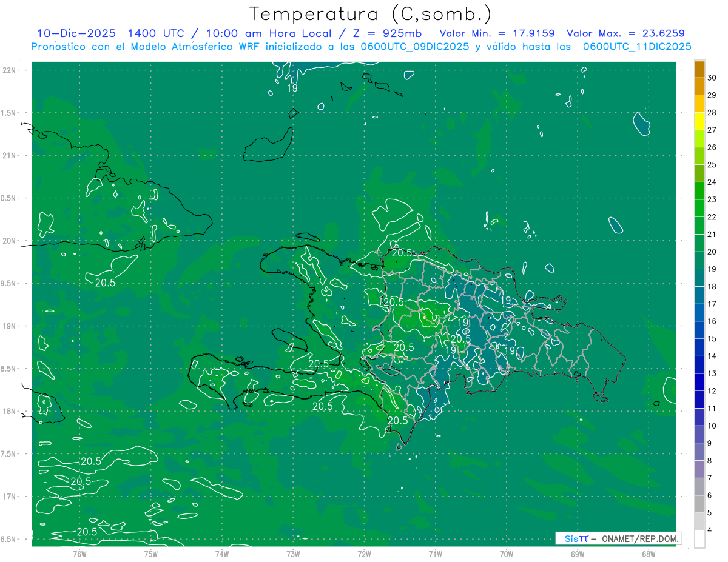Click the color scale value 12

point(712,391)
